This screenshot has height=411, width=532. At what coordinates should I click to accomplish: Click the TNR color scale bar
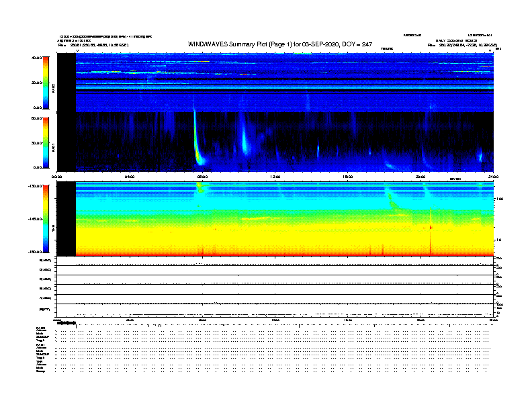point(46,219)
